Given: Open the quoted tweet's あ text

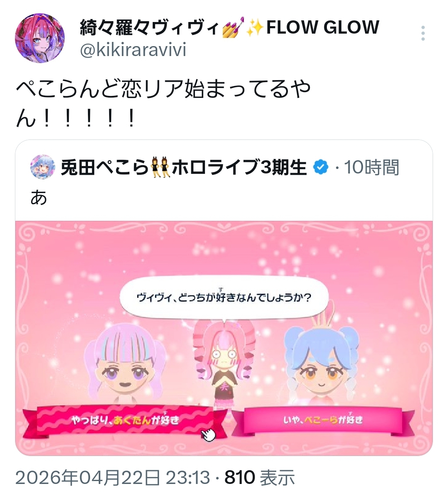Looking at the screenshot, I should pyautogui.click(x=39, y=198).
